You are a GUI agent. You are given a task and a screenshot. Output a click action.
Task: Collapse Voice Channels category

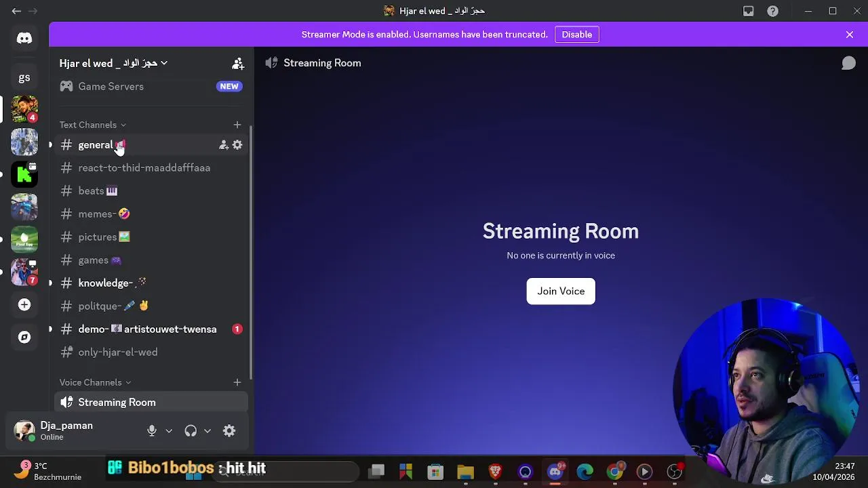(x=96, y=382)
